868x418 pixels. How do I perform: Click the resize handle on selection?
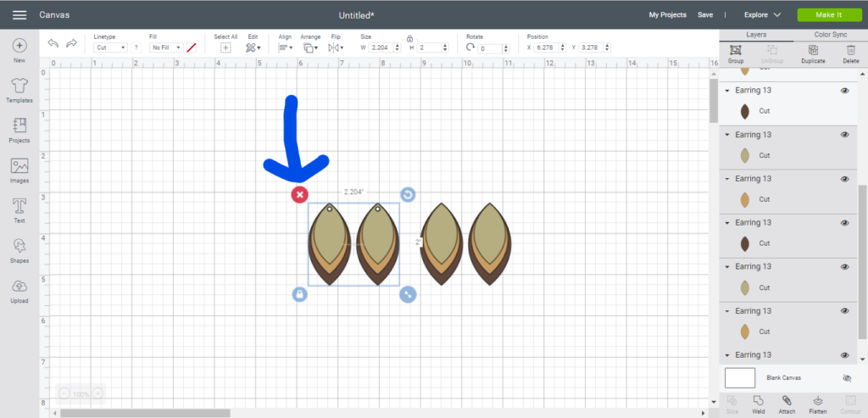point(408,294)
